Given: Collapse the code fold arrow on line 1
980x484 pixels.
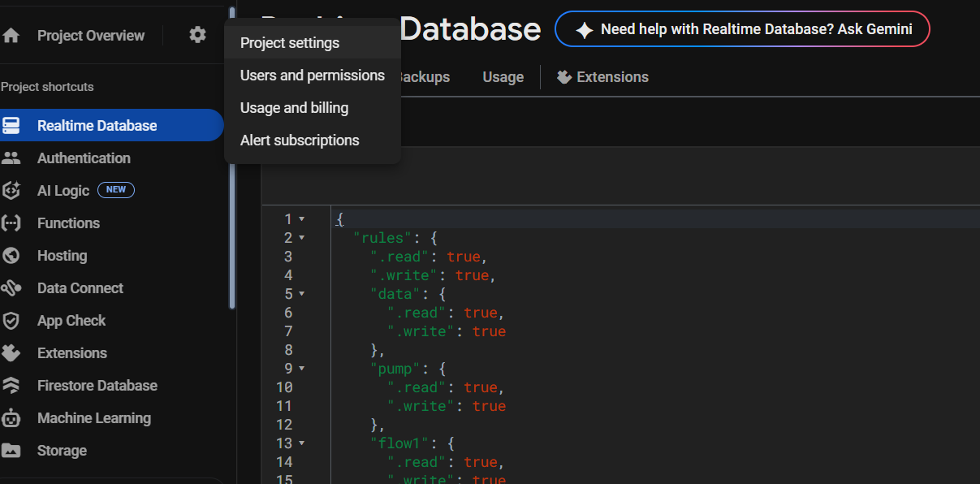Looking at the screenshot, I should pyautogui.click(x=302, y=219).
